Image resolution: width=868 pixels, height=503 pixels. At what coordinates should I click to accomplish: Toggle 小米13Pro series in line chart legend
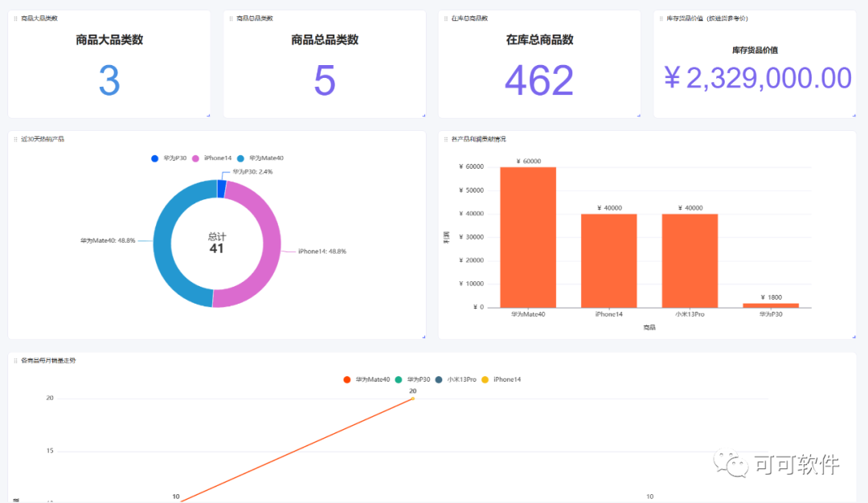click(456, 379)
